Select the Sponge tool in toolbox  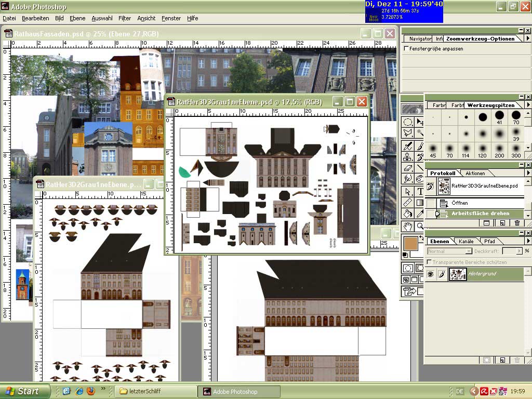420,179
